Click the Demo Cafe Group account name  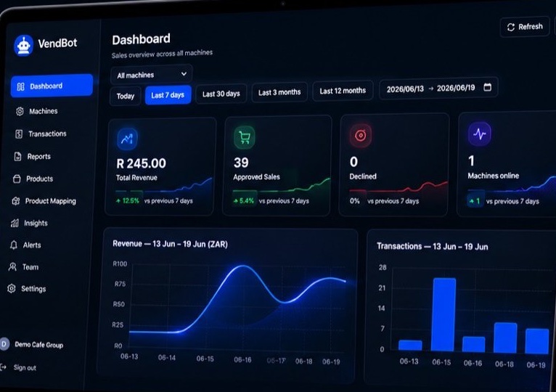tap(39, 345)
